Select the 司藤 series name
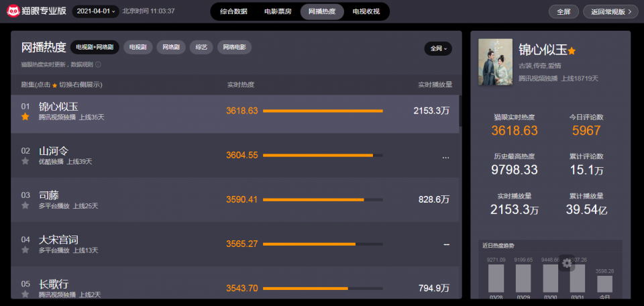The image size is (644, 306). point(49,195)
